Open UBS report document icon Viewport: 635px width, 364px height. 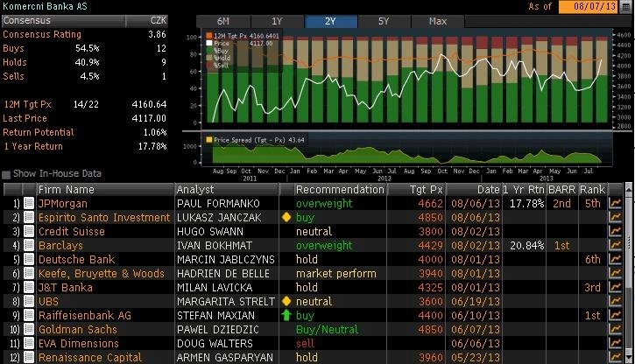click(x=29, y=301)
